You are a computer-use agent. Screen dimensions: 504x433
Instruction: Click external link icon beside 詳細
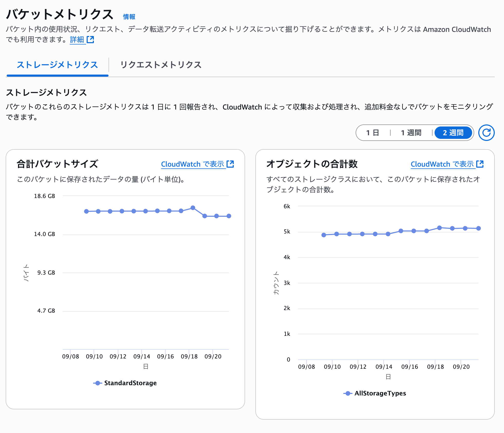91,40
